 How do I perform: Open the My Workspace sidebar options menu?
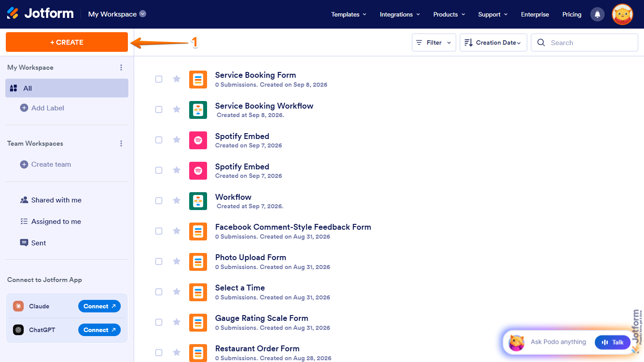click(x=121, y=67)
